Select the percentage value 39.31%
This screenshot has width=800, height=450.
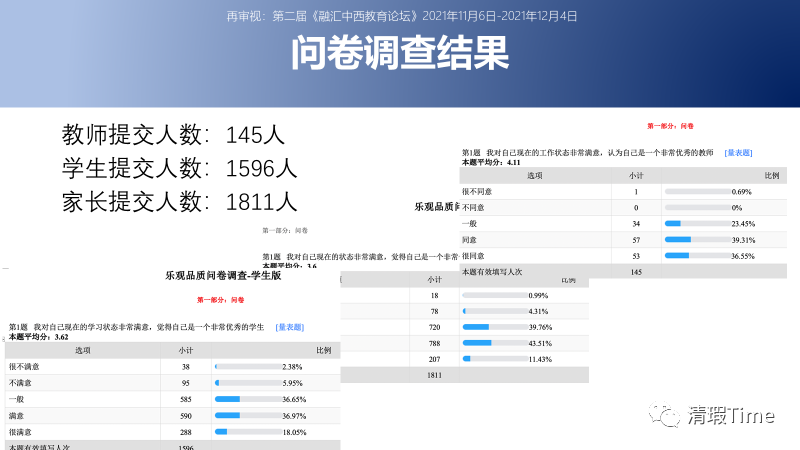743,240
